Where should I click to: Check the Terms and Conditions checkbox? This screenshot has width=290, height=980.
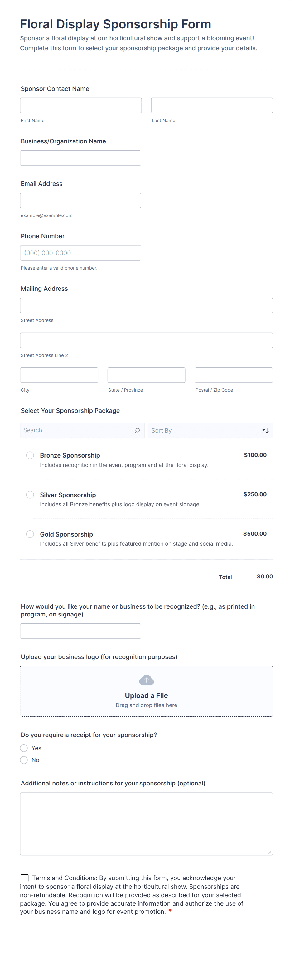25,878
